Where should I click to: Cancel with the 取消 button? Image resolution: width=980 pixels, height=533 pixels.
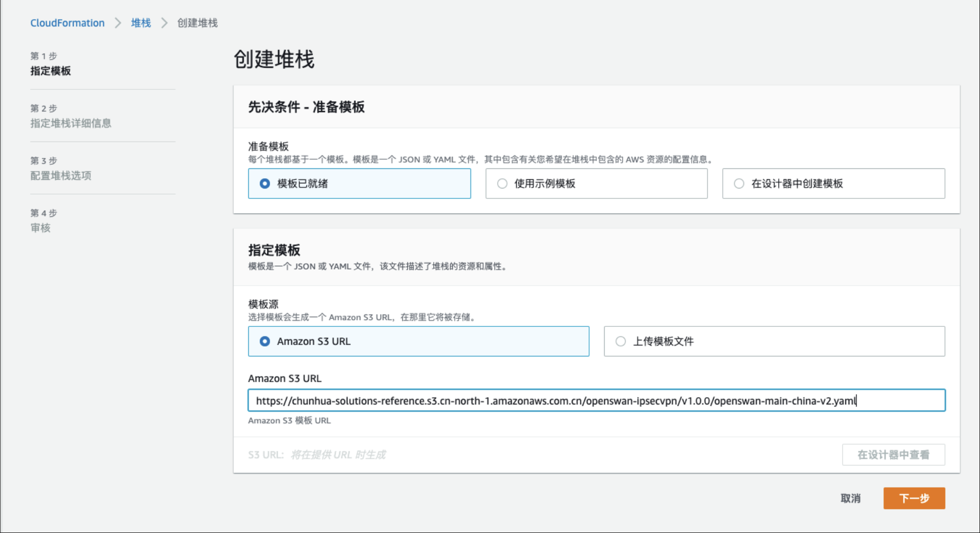coord(850,498)
